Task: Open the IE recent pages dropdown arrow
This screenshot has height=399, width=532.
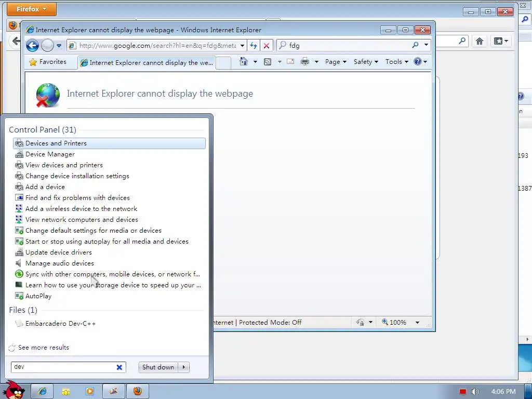Action: (59, 46)
